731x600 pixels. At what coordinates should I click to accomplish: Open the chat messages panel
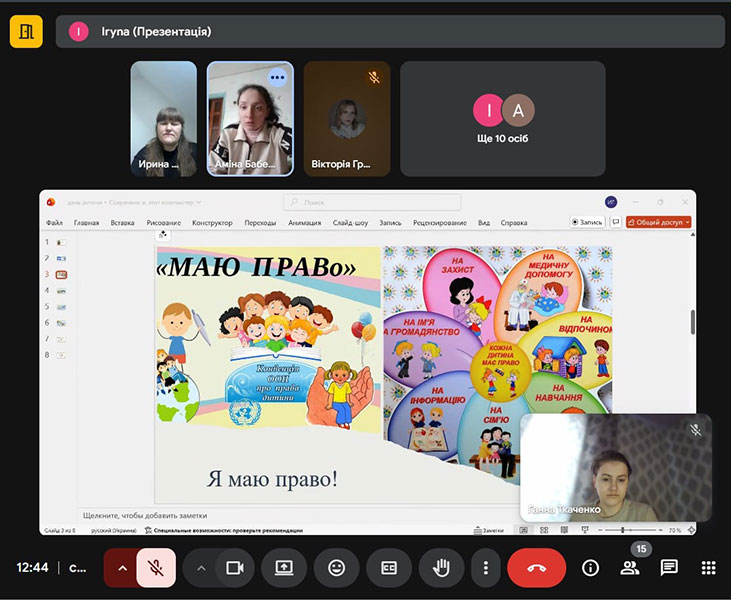click(x=669, y=568)
